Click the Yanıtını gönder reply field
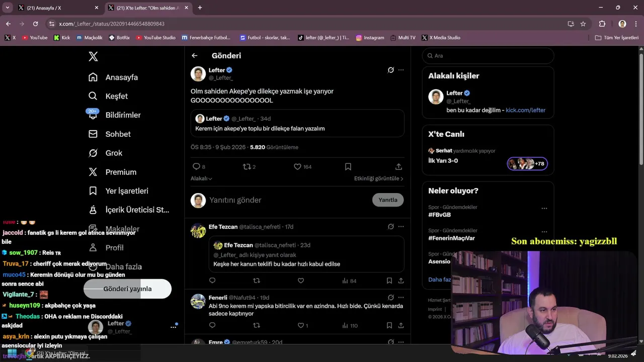644x362 pixels. pyautogui.click(x=287, y=200)
